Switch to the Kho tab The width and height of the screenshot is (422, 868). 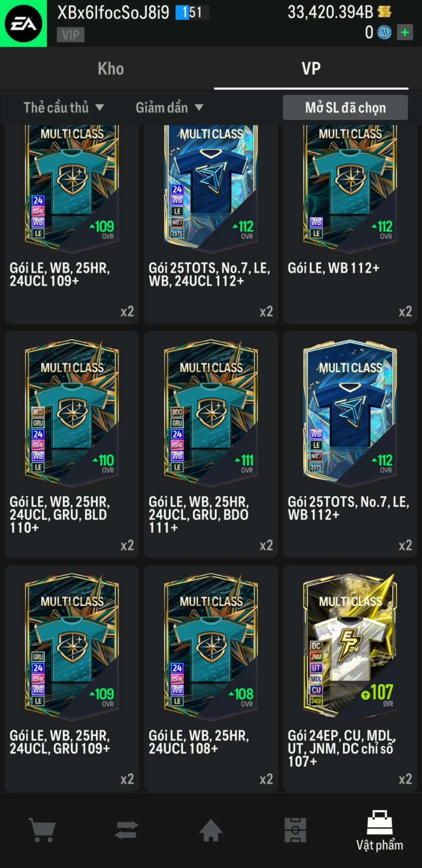coord(111,69)
